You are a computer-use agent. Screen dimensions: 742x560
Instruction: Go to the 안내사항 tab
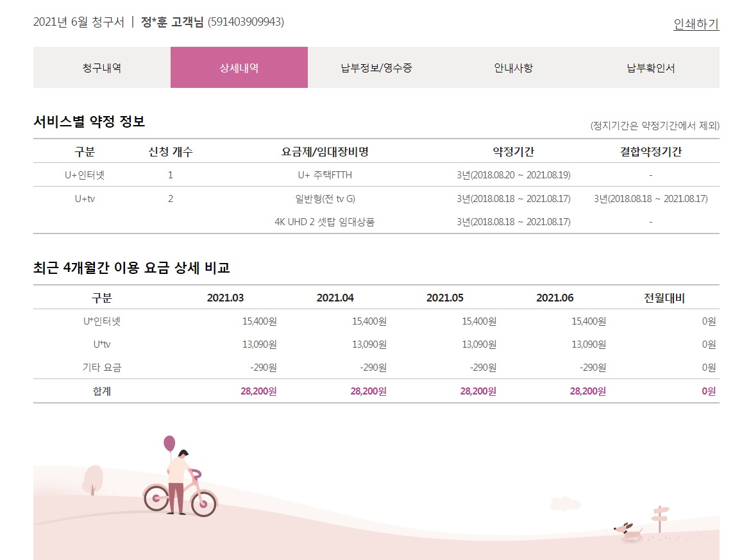[x=513, y=67]
